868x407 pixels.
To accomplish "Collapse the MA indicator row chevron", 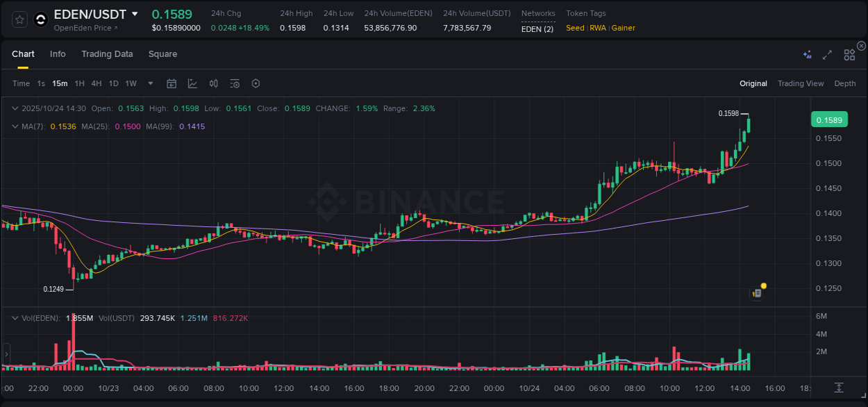I will click(x=15, y=126).
